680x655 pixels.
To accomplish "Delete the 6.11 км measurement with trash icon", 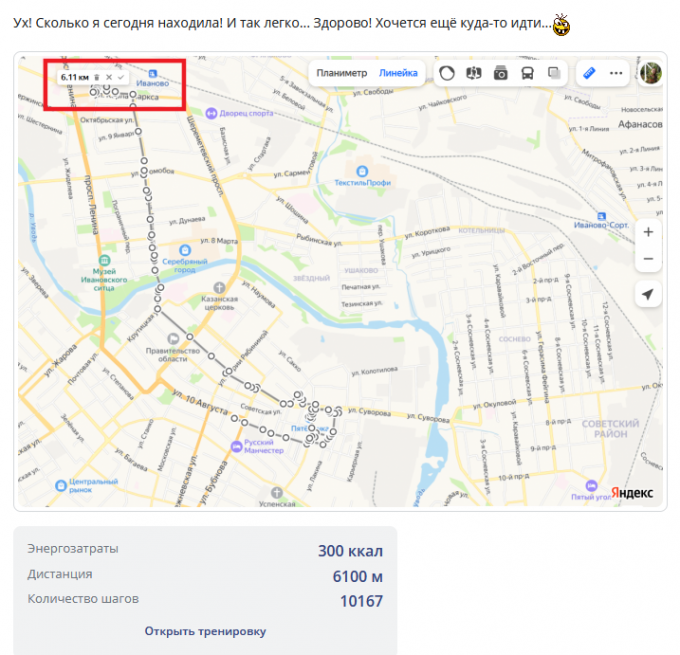I will 97,77.
